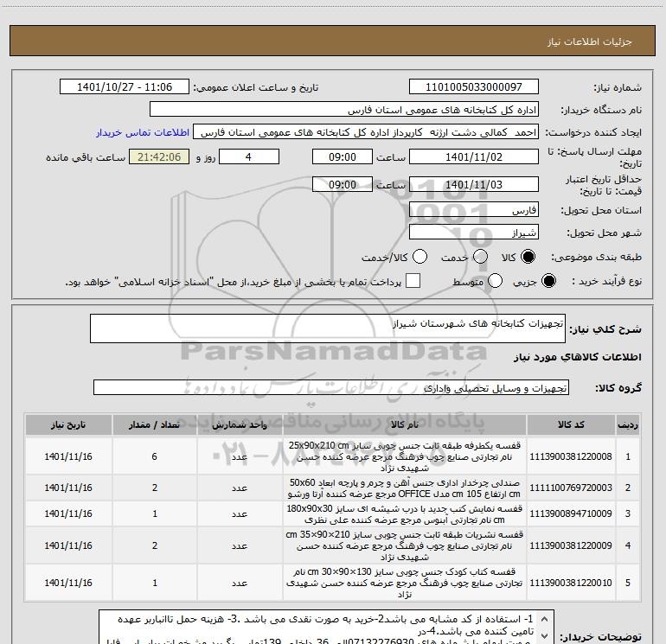Viewport: 666px width, 644px height.
Task: Click the remaining days field showing 4
Action: (x=248, y=156)
